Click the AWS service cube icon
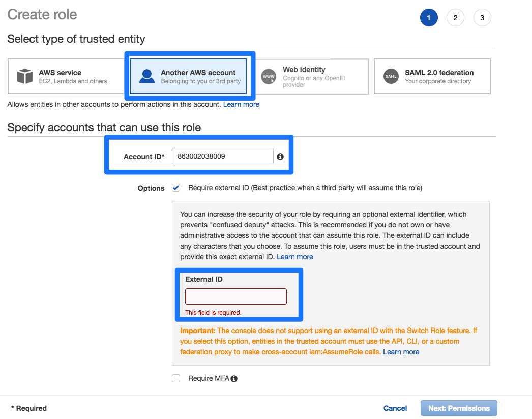Image resolution: width=532 pixels, height=419 pixels. (x=25, y=76)
